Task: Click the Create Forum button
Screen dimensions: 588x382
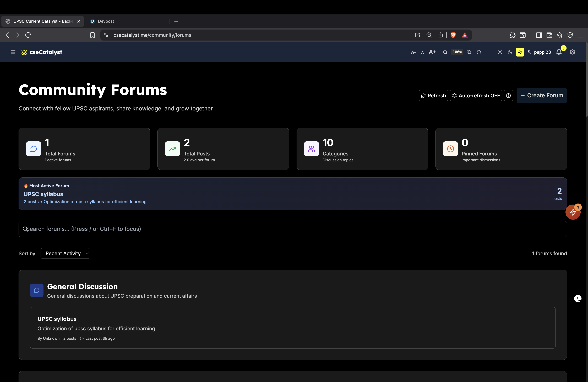Action: click(542, 95)
